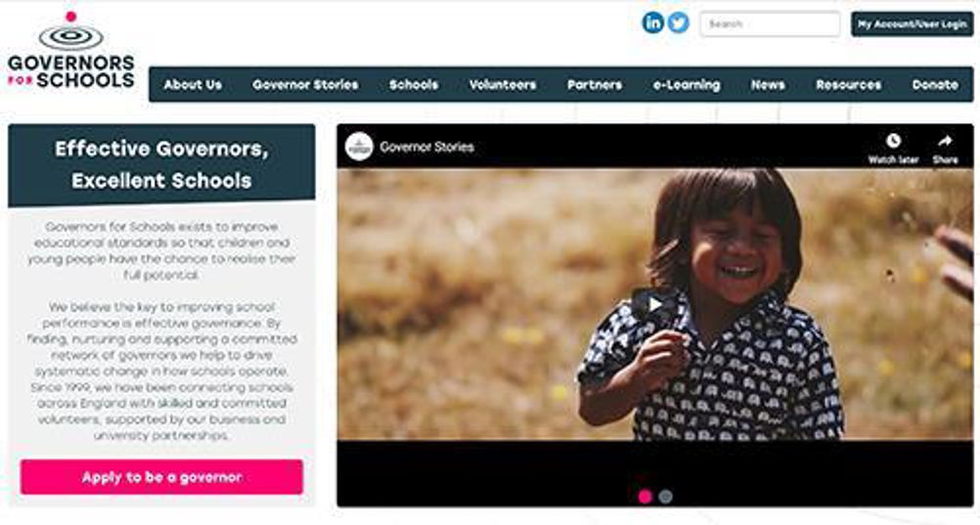Open the LinkedIn social icon

point(652,23)
